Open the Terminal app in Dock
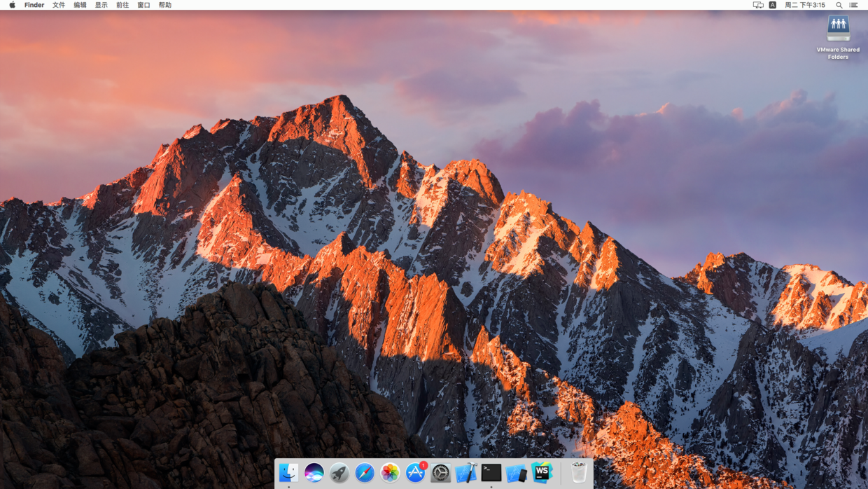868x489 pixels. tap(491, 473)
